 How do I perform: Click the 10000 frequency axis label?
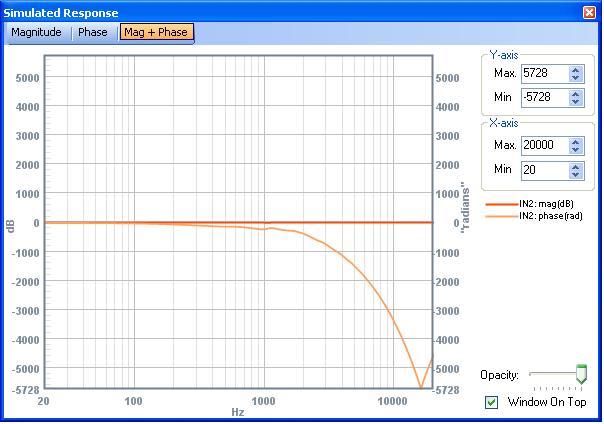(x=392, y=401)
